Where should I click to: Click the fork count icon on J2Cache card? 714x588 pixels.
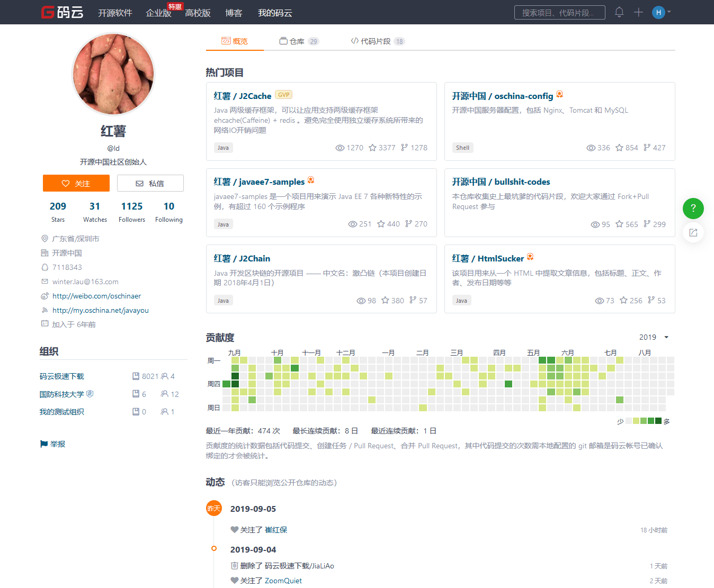coord(404,148)
